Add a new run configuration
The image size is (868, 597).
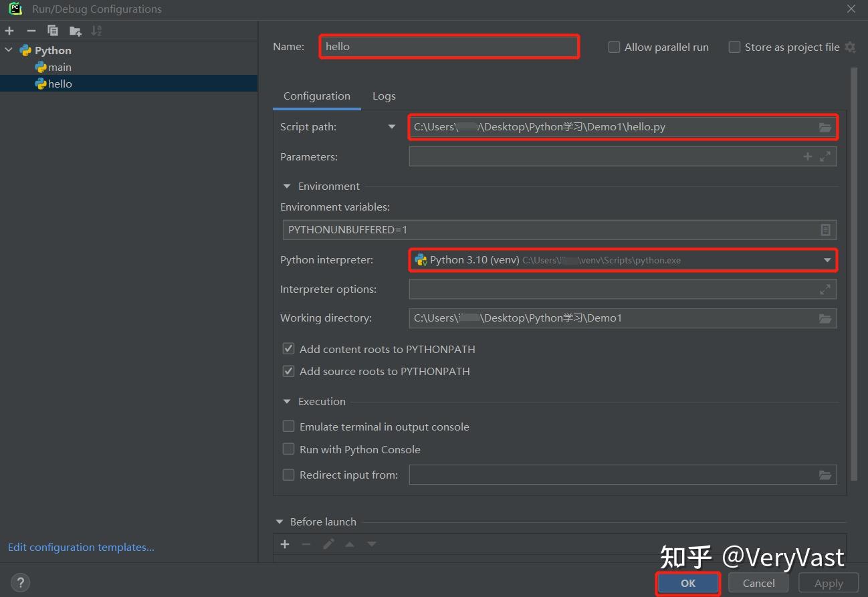click(9, 30)
